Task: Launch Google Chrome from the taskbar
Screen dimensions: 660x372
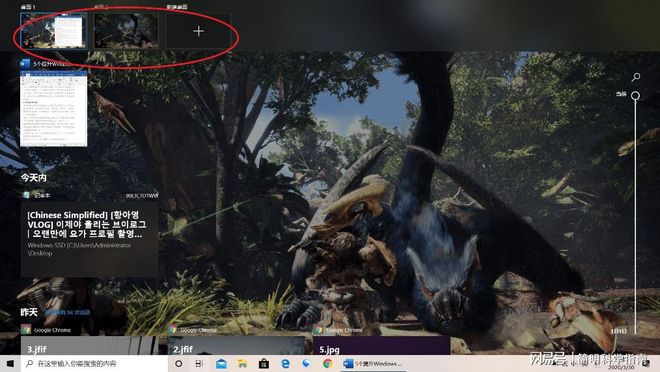Action: coord(327,364)
